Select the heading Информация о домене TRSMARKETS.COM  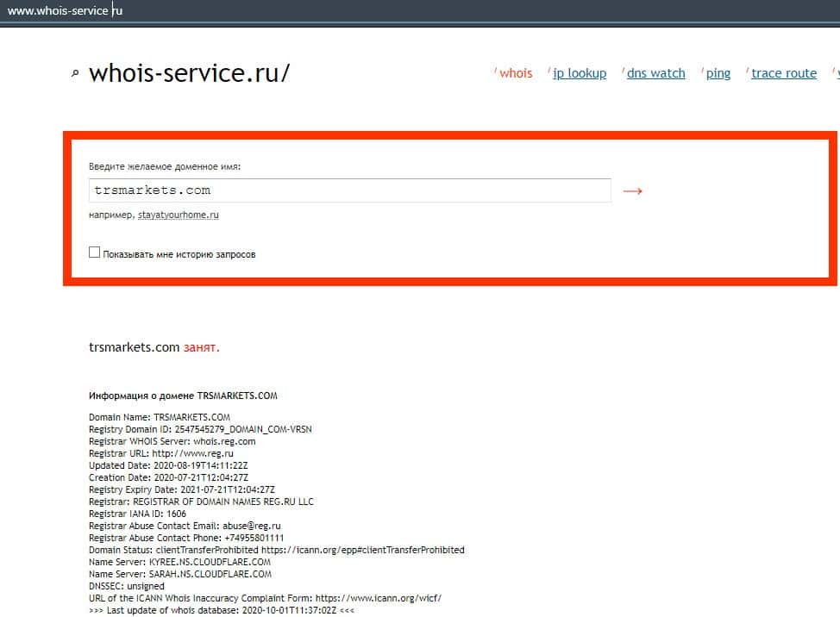(183, 396)
